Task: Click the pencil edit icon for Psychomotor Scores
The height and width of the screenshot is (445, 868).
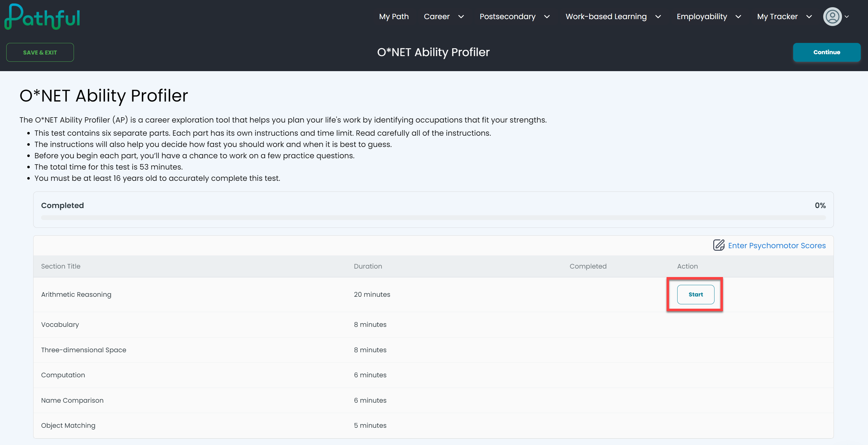Action: tap(719, 245)
